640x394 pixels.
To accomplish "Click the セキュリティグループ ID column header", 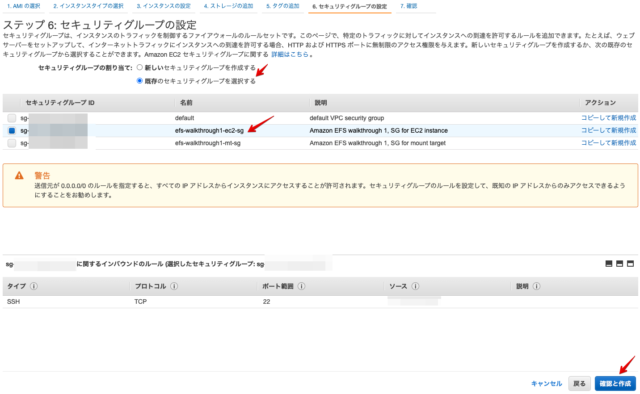I will pos(60,102).
